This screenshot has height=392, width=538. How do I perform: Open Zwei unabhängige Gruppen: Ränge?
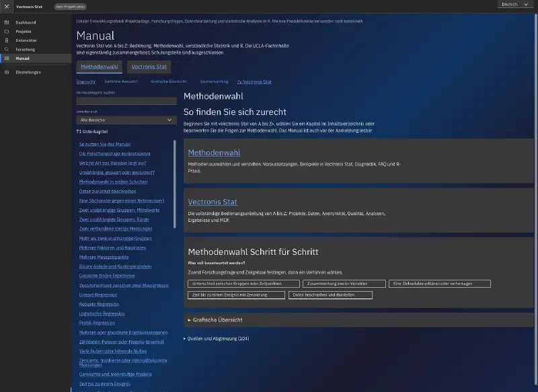[114, 219]
